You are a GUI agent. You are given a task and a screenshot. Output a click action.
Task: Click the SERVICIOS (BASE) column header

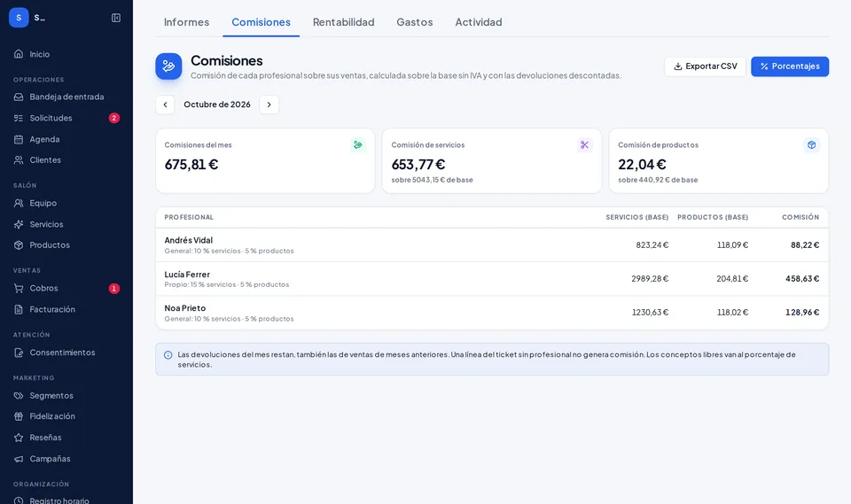tap(637, 217)
